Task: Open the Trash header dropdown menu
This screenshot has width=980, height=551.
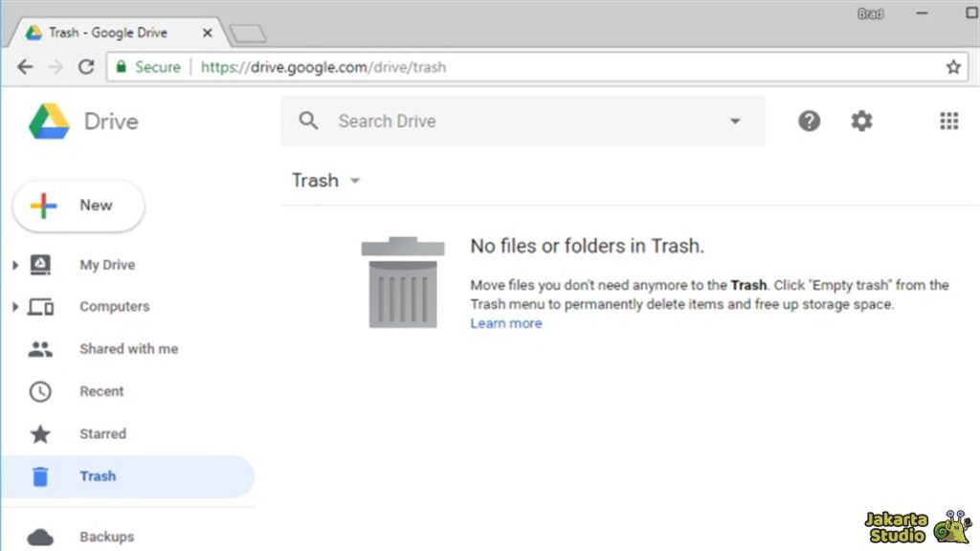Action: pyautogui.click(x=355, y=181)
